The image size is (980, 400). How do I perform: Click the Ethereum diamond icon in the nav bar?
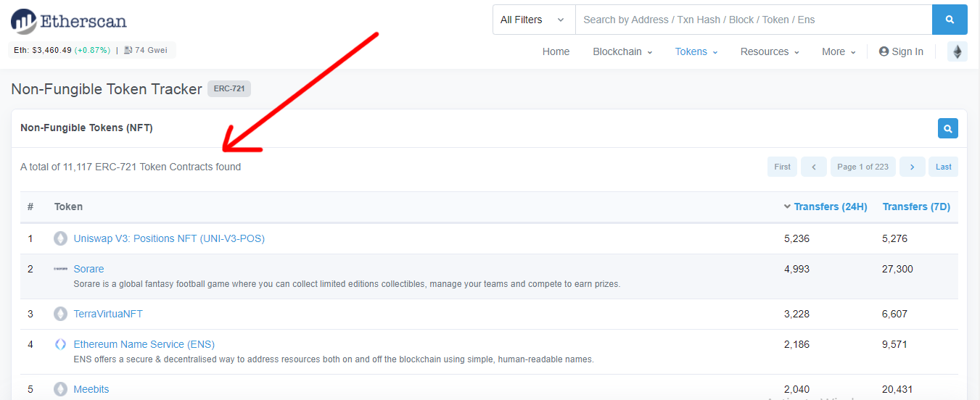pos(958,51)
